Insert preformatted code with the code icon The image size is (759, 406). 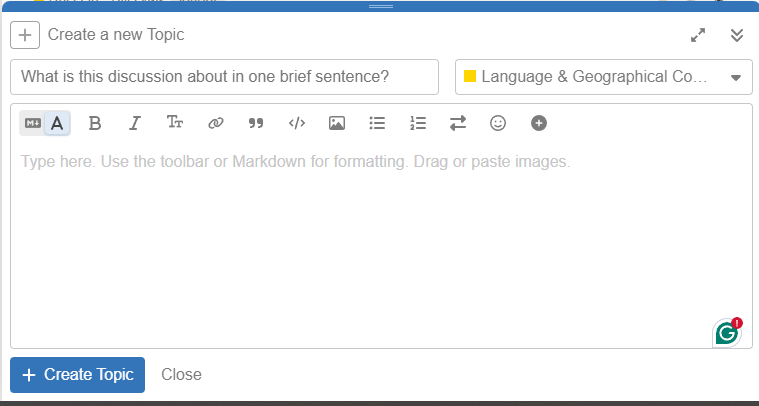(296, 123)
